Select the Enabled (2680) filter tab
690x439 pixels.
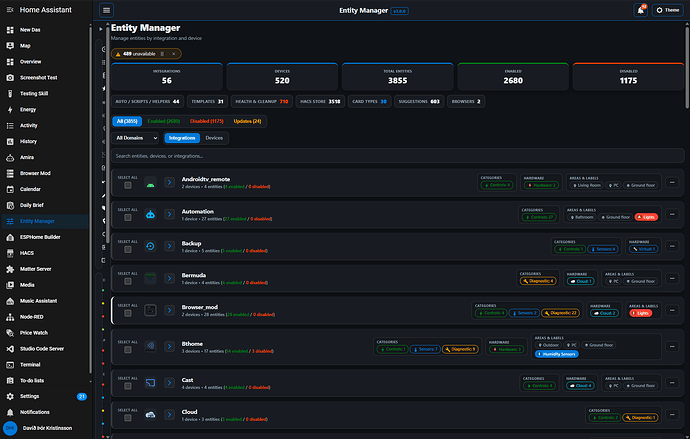(x=164, y=121)
